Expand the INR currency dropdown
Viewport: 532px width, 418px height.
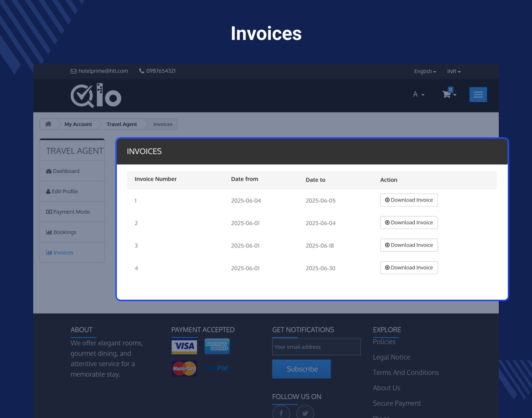454,71
